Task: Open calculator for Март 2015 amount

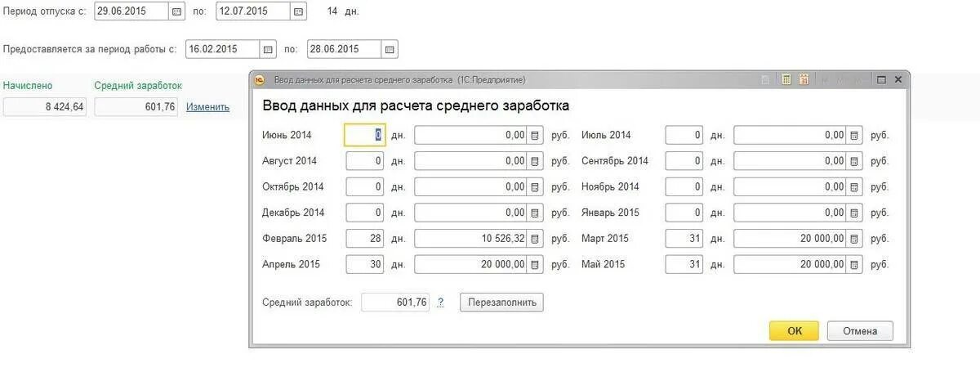Action: pyautogui.click(x=854, y=239)
